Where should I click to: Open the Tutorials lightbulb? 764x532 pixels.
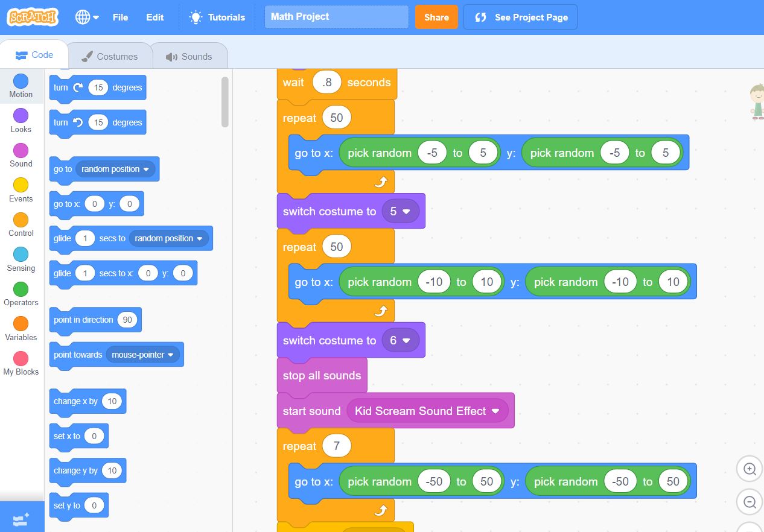pyautogui.click(x=196, y=17)
